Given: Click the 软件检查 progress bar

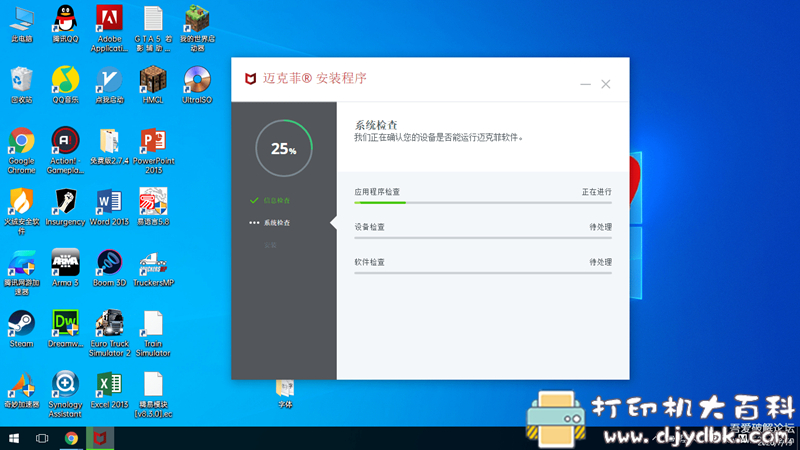Looking at the screenshot, I should click(x=483, y=273).
